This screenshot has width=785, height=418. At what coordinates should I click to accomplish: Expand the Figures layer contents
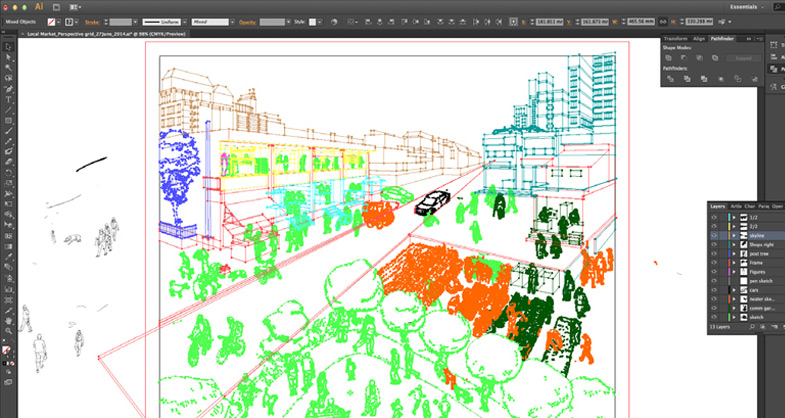734,271
